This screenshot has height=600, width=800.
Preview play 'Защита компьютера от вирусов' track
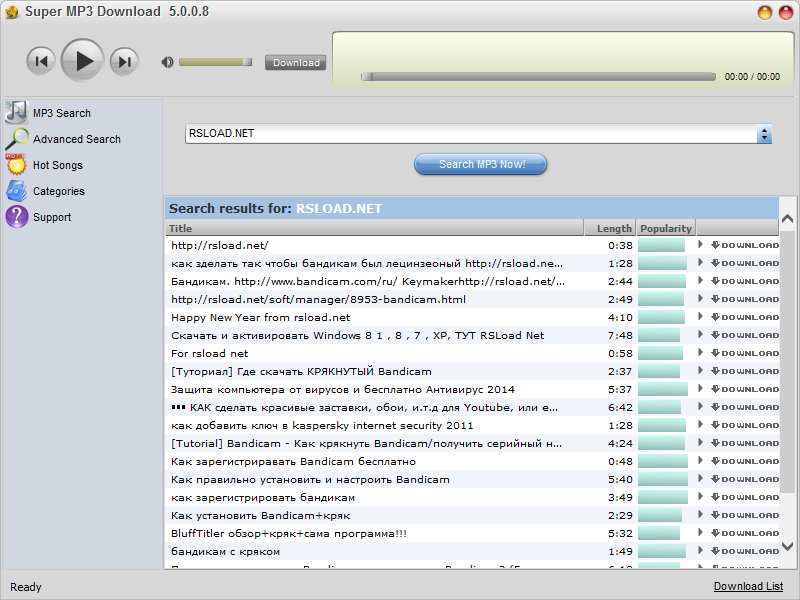701,389
